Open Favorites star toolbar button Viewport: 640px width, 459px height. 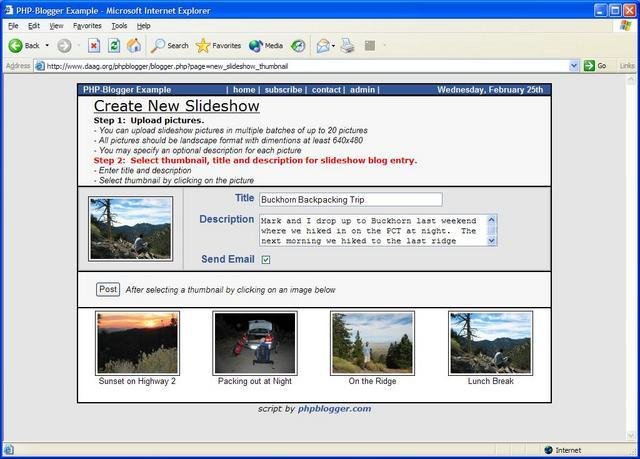218,46
